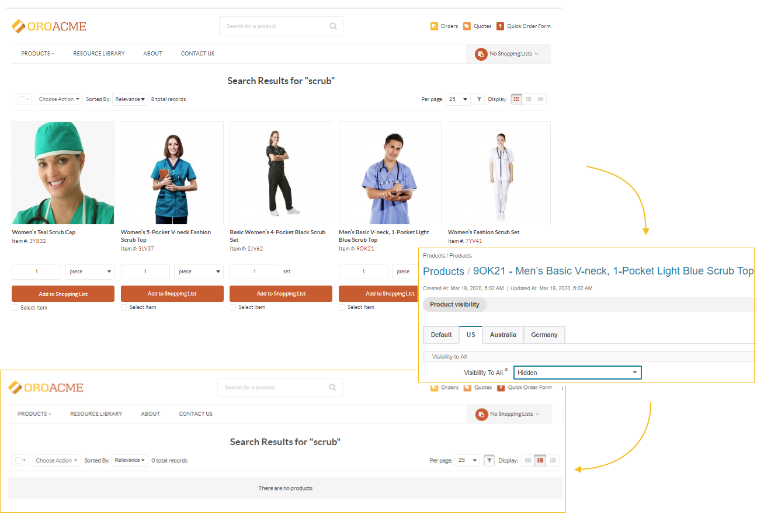Open Men's Basic V-neck Scrub Top image

coord(390,173)
